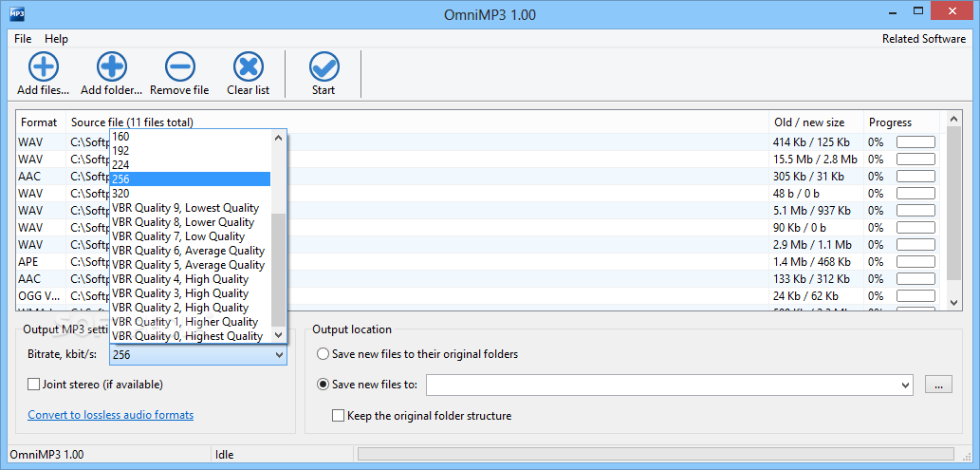980x470 pixels.
Task: Click the Old / new size column header
Action: tap(816, 122)
